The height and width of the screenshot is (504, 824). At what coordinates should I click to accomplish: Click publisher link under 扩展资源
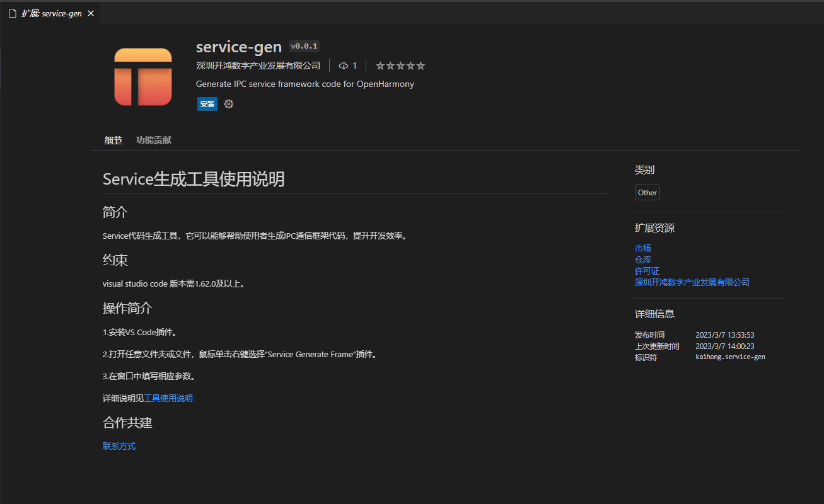692,282
